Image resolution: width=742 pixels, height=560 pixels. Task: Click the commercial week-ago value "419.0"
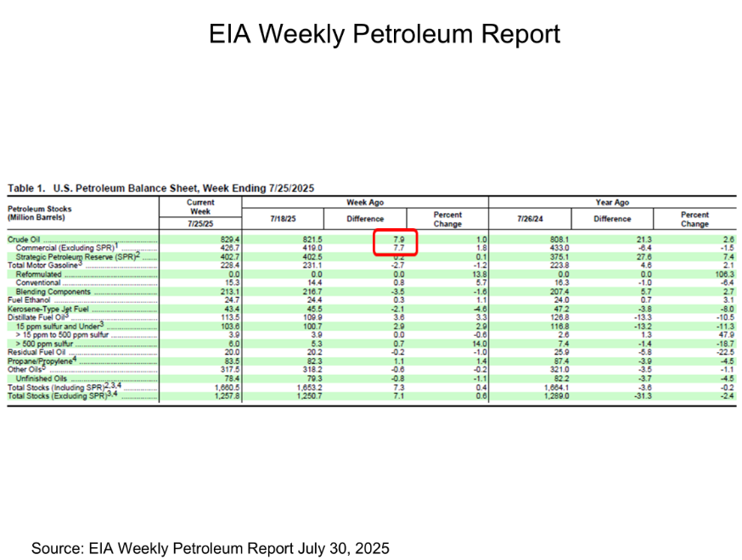(312, 248)
